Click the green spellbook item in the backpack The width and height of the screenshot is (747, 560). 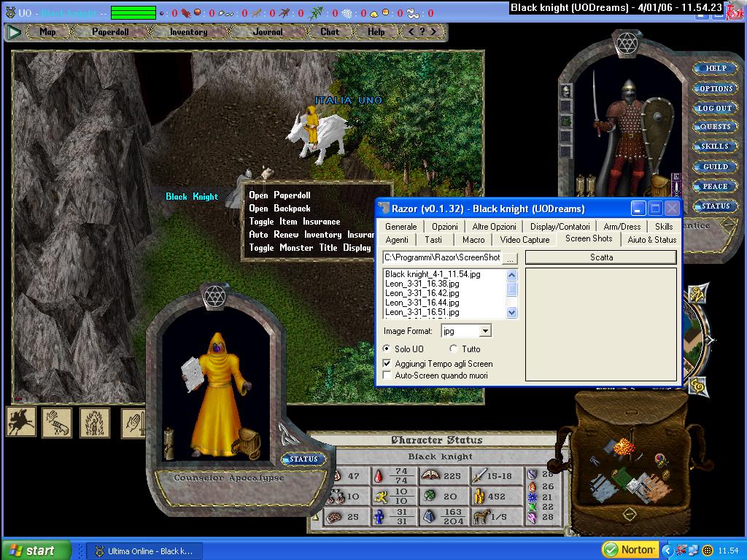(620, 478)
